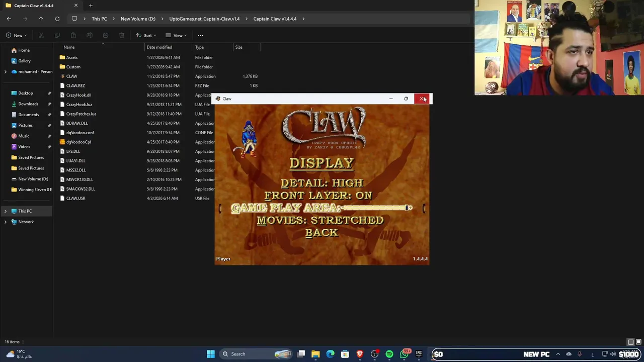
Task: Select BACK in Claw display menu
Action: [321, 233]
